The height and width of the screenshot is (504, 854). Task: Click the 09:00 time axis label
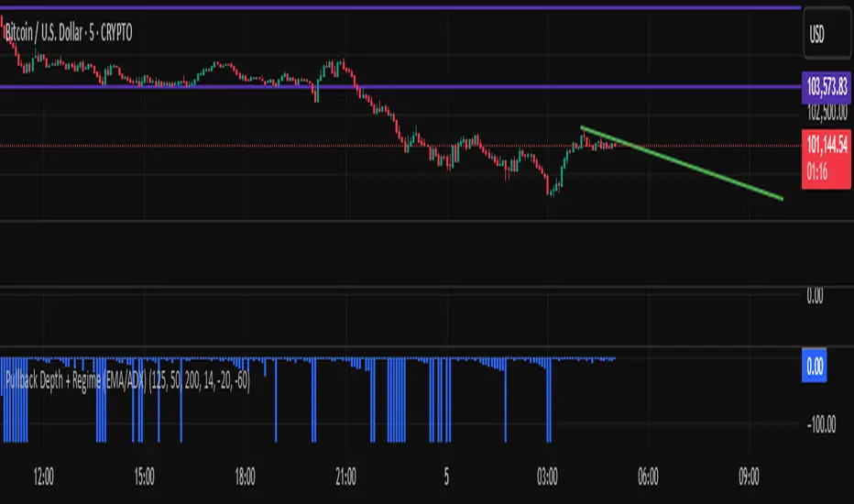point(749,477)
